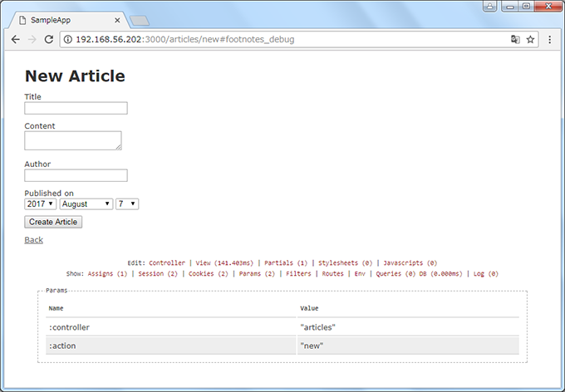Select the SampleApp tab
Image resolution: width=565 pixels, height=392 pixels.
pyautogui.click(x=68, y=20)
